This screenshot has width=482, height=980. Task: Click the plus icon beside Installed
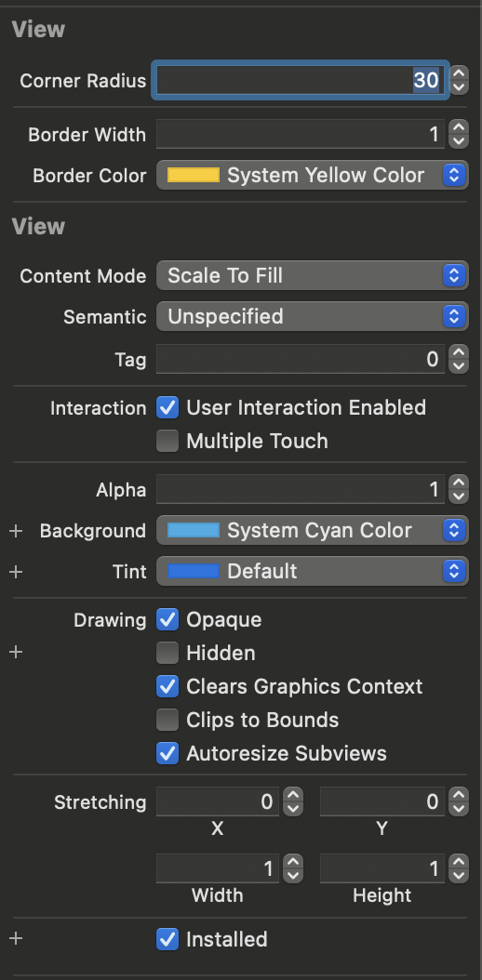coord(16,939)
